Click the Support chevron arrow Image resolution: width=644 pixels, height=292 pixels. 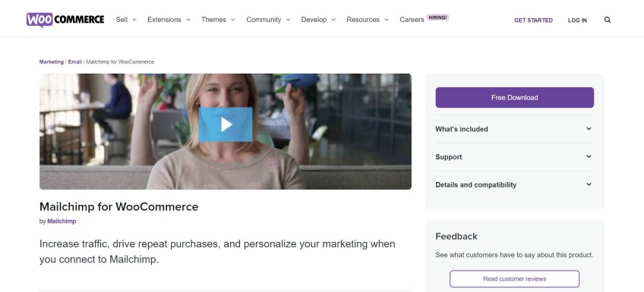tap(589, 157)
